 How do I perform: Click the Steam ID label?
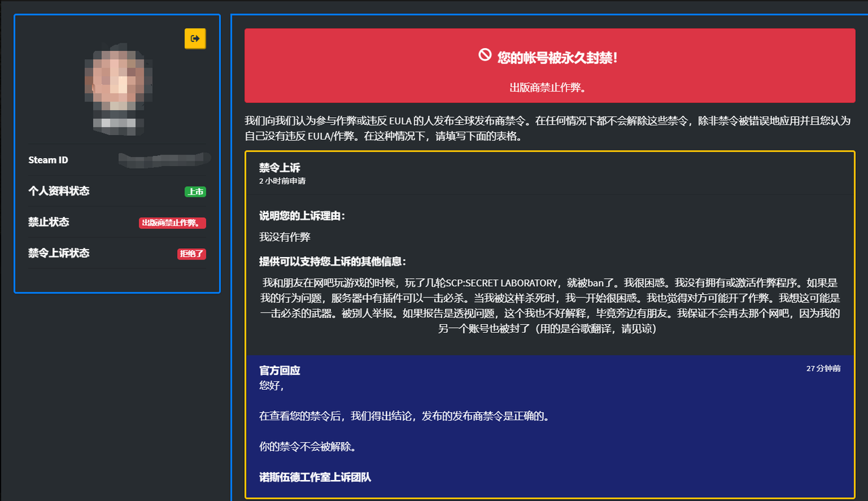(x=48, y=160)
